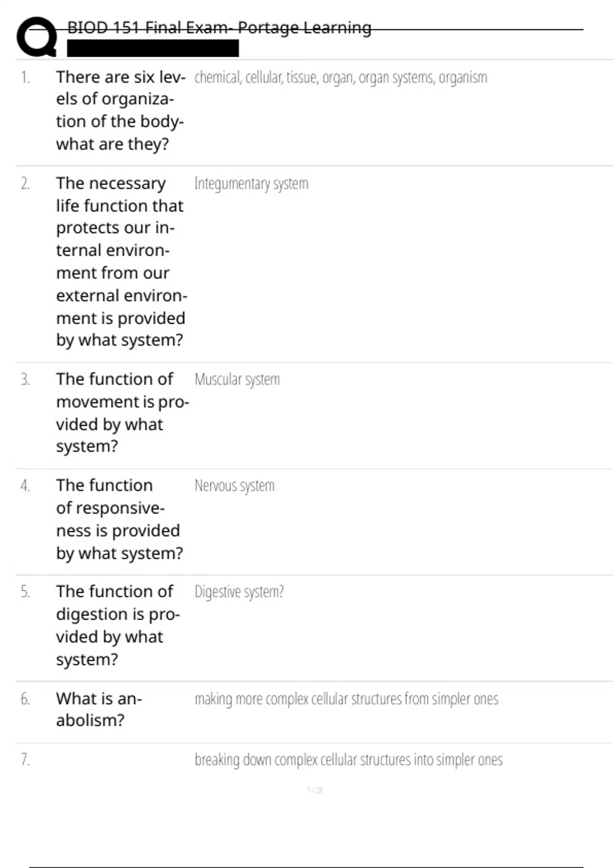This screenshot has width=613, height=868.
Task: Click the 'breaking down complex cellular structures' answer
Action: click(x=348, y=760)
